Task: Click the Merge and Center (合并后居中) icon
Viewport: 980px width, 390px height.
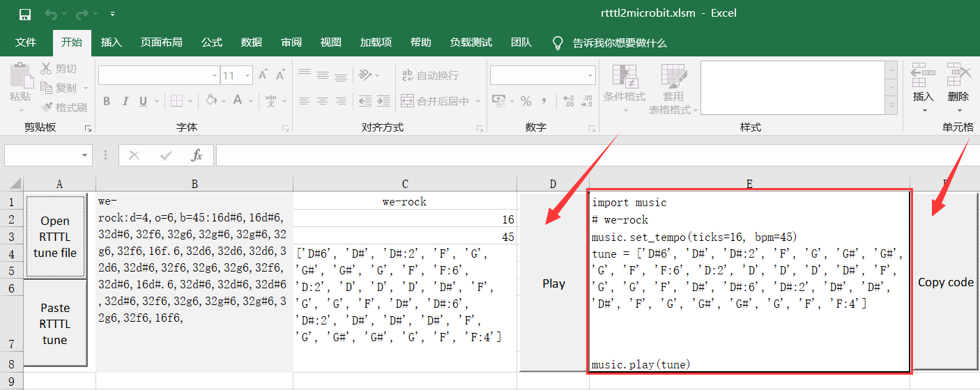Action: [407, 101]
